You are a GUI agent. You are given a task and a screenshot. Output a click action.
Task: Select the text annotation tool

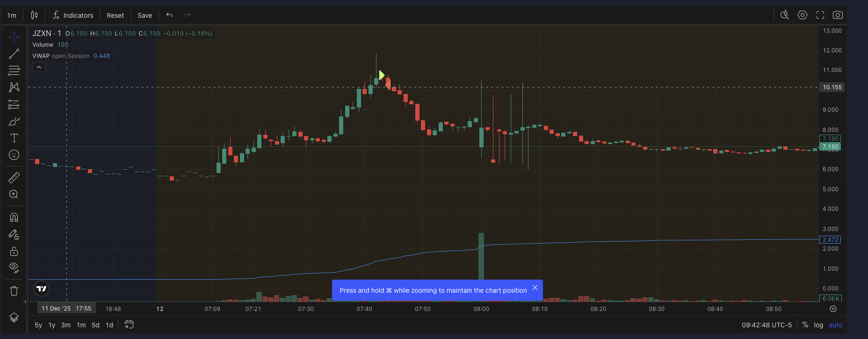click(x=14, y=138)
